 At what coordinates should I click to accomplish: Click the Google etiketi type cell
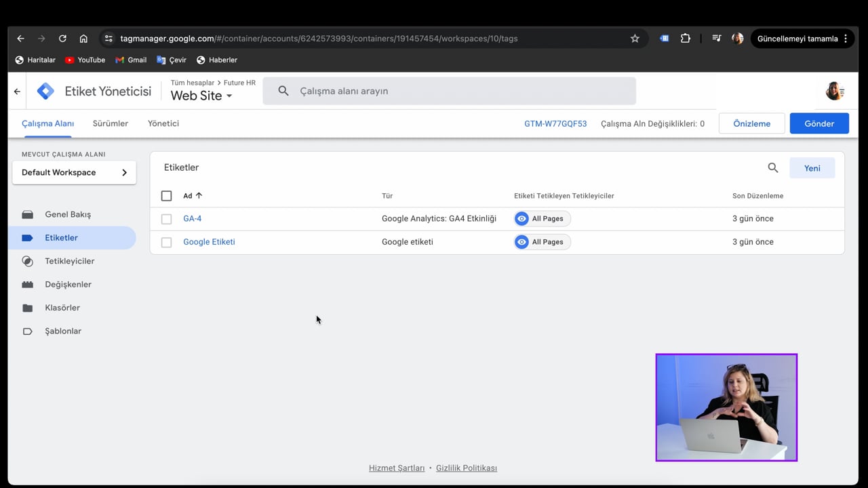408,242
